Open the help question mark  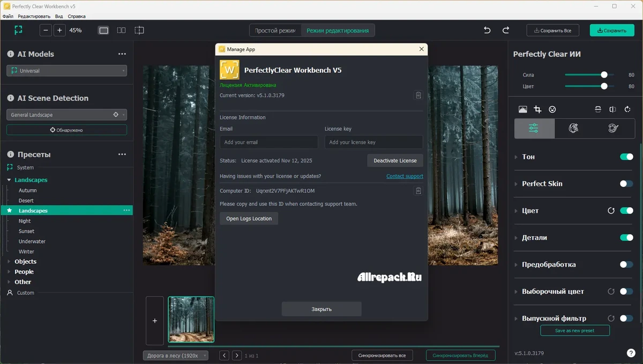click(631, 353)
